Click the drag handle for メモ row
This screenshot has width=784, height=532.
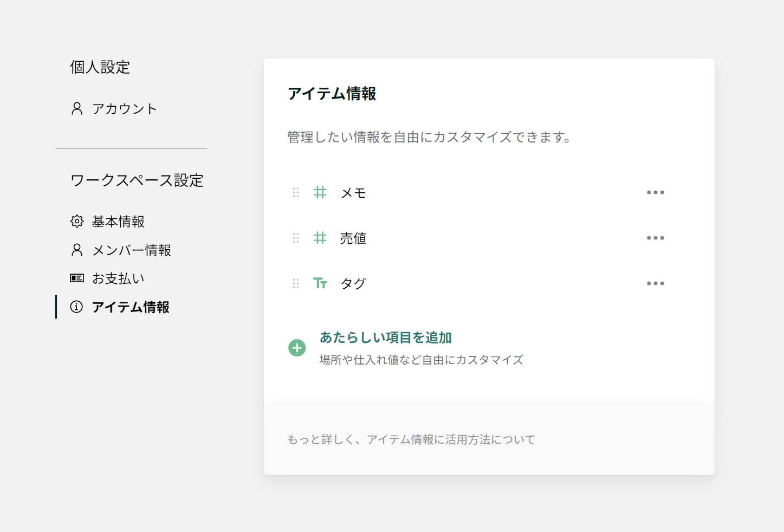tap(296, 193)
